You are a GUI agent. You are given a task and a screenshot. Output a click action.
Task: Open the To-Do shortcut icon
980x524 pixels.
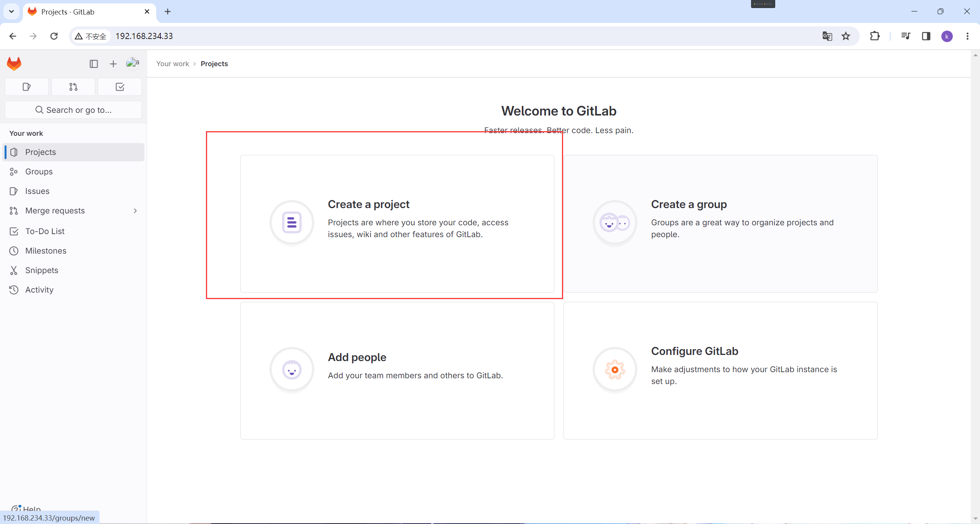point(120,87)
